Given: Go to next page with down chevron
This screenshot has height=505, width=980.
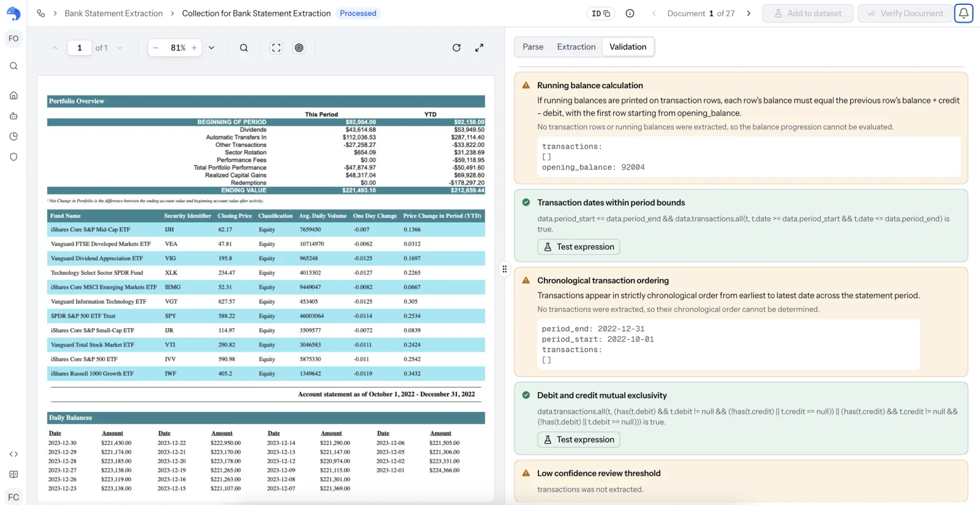Looking at the screenshot, I should coord(119,48).
